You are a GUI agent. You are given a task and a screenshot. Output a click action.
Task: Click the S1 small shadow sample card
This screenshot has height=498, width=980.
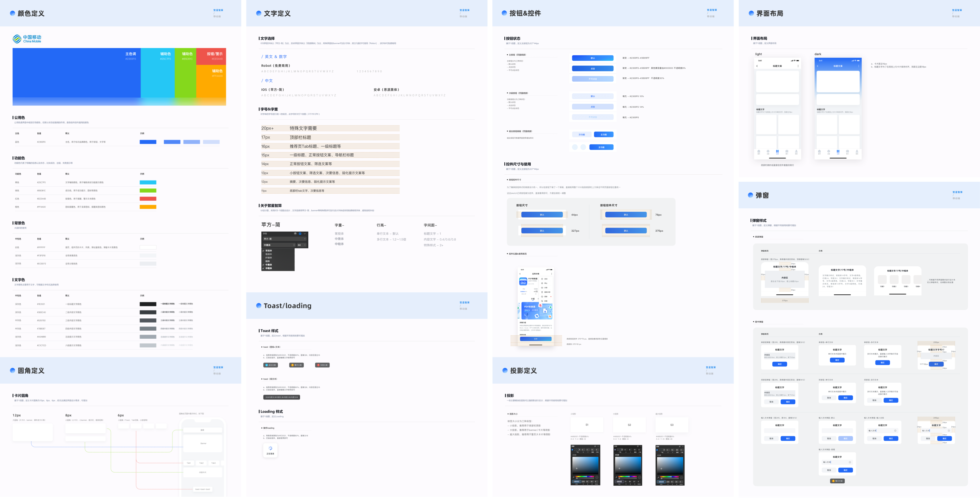coord(587,424)
